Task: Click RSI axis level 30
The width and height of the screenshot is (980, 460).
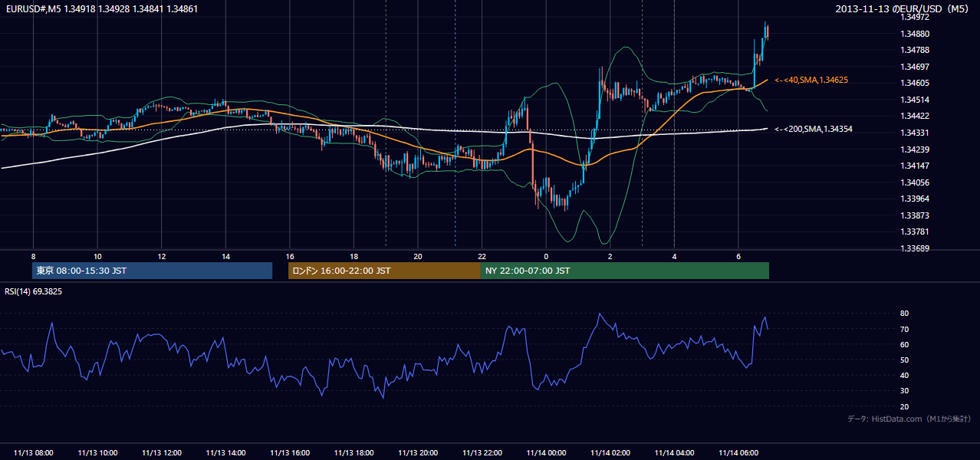Action: [x=905, y=391]
